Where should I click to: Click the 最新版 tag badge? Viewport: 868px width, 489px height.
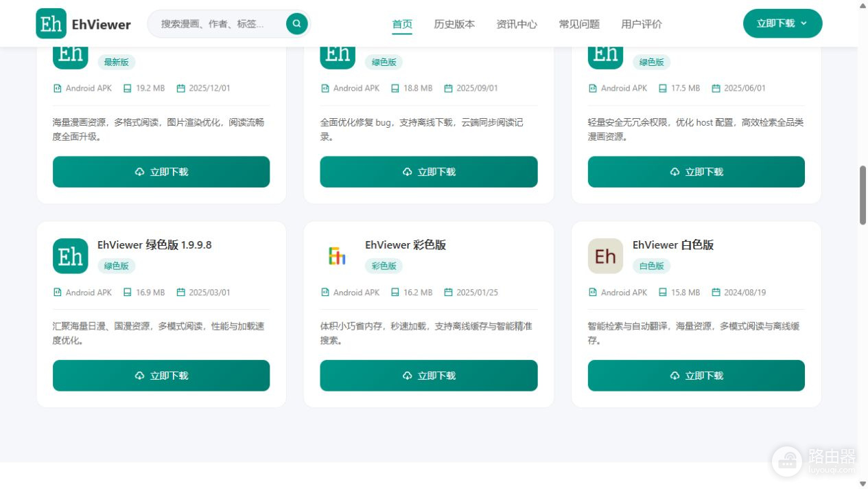coord(116,62)
